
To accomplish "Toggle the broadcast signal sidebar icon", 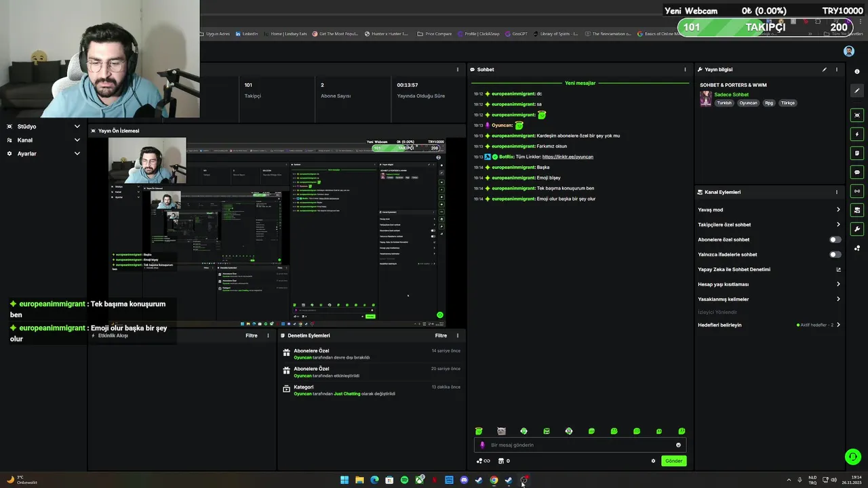I will (857, 191).
